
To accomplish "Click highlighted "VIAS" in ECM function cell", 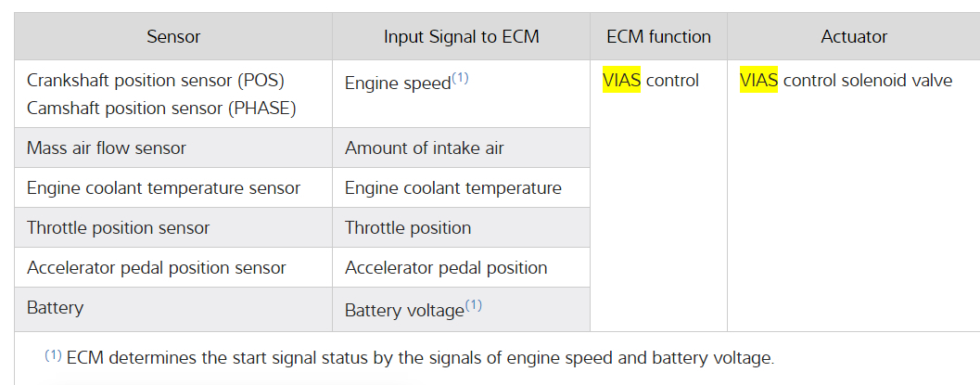I will 621,81.
